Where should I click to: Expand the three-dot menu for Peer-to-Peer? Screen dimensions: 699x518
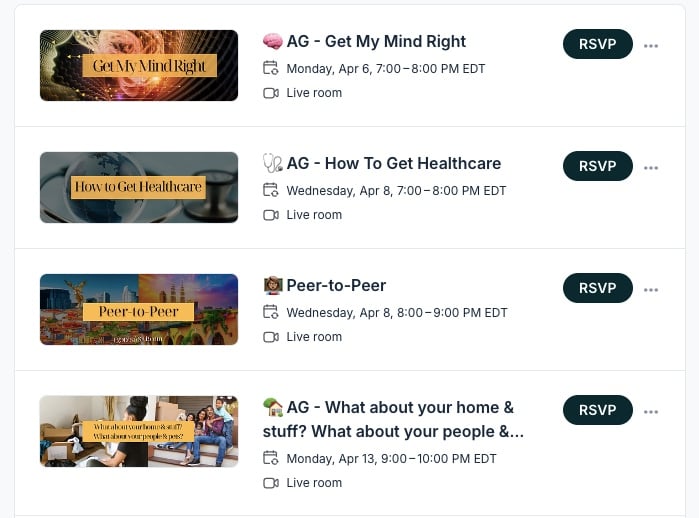(x=651, y=289)
